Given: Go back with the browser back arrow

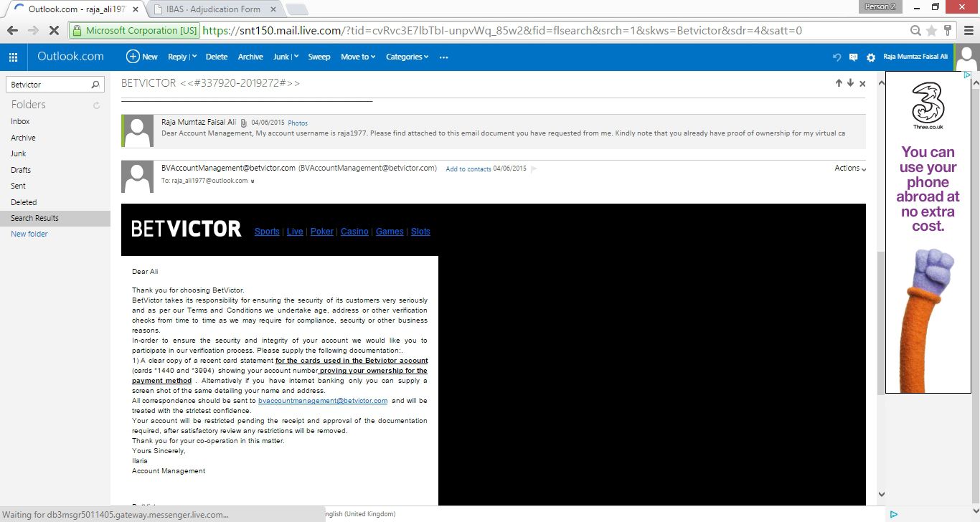Looking at the screenshot, I should 12,31.
